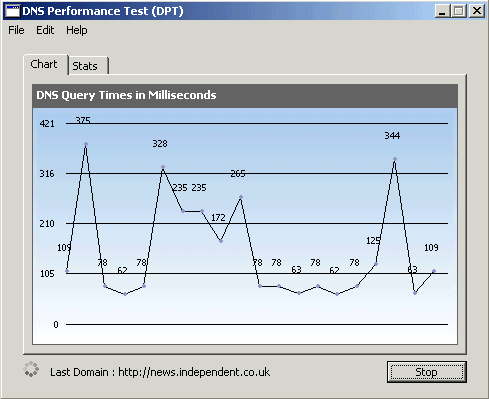Stop the DNS test with Stop button
This screenshot has height=399, width=489.
[427, 372]
